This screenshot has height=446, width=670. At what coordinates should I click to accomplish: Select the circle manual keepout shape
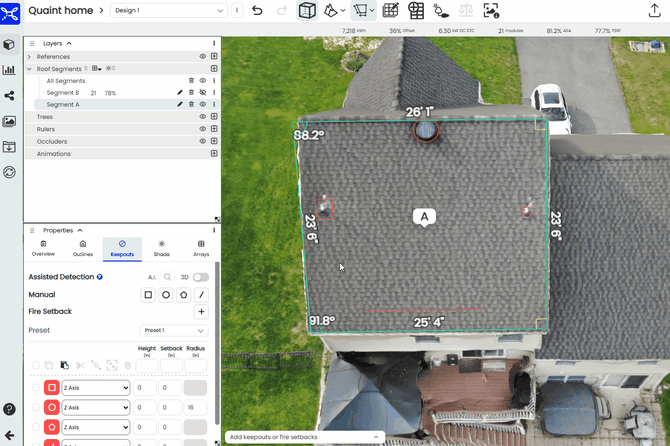166,295
